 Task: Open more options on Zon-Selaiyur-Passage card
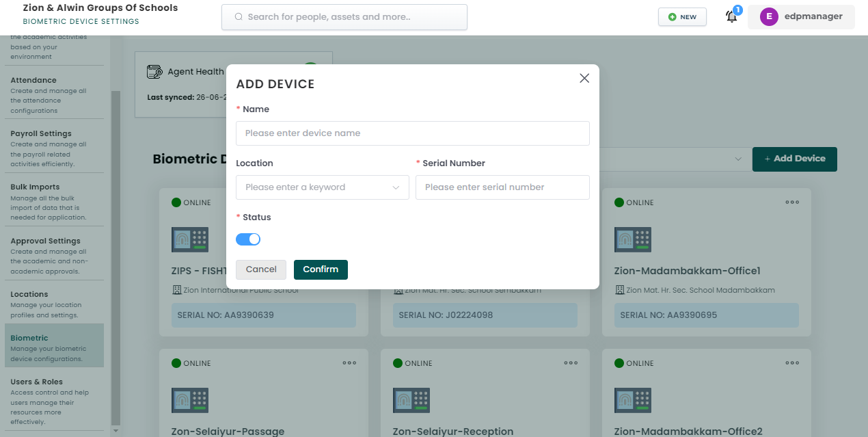click(349, 363)
